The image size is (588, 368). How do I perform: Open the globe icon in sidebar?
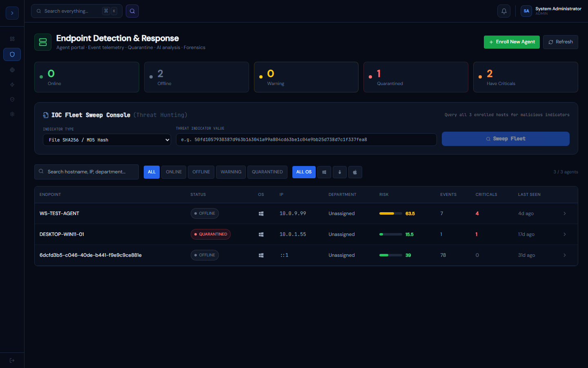12,70
